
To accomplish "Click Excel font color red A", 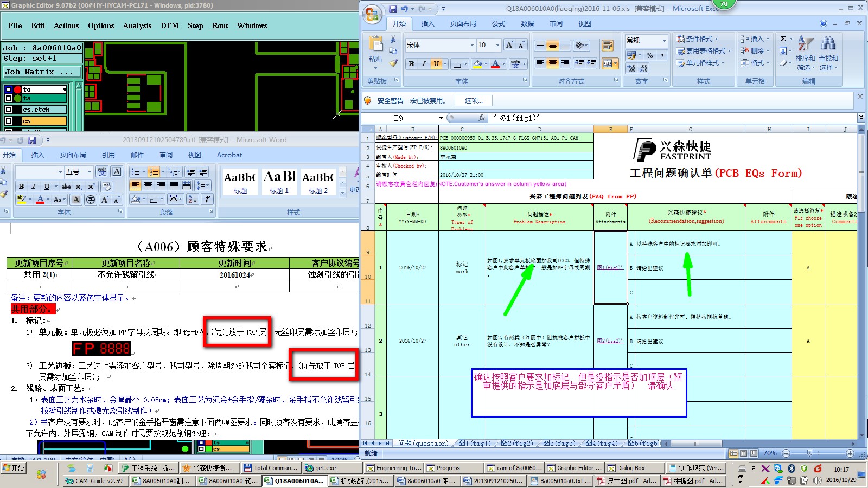I will coord(495,64).
